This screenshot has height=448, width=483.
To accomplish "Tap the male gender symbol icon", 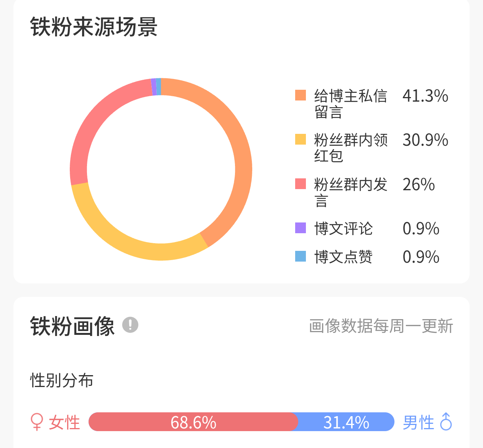I will 446,421.
